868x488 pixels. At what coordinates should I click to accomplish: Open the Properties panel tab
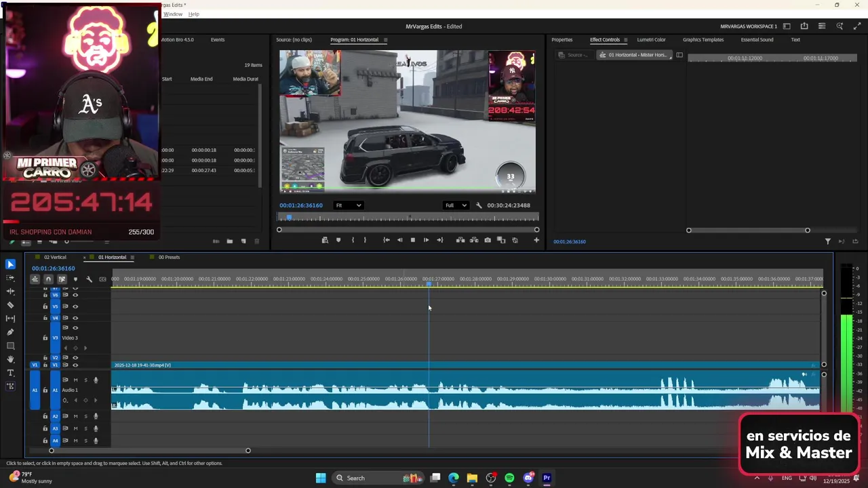click(561, 40)
